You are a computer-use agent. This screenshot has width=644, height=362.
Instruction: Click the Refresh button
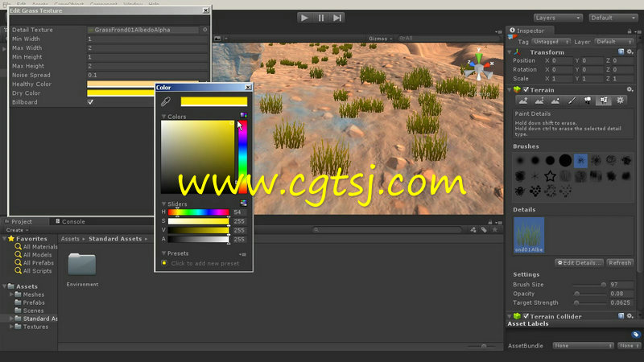point(620,263)
